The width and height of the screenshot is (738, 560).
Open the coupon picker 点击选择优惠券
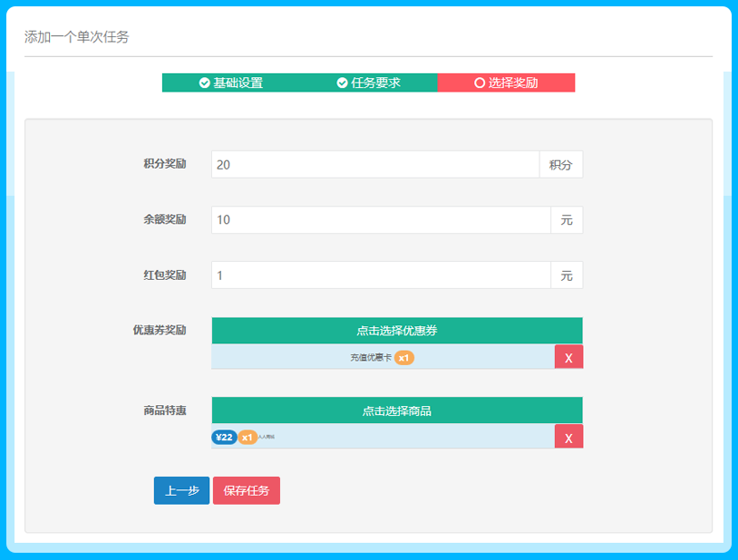pyautogui.click(x=396, y=331)
